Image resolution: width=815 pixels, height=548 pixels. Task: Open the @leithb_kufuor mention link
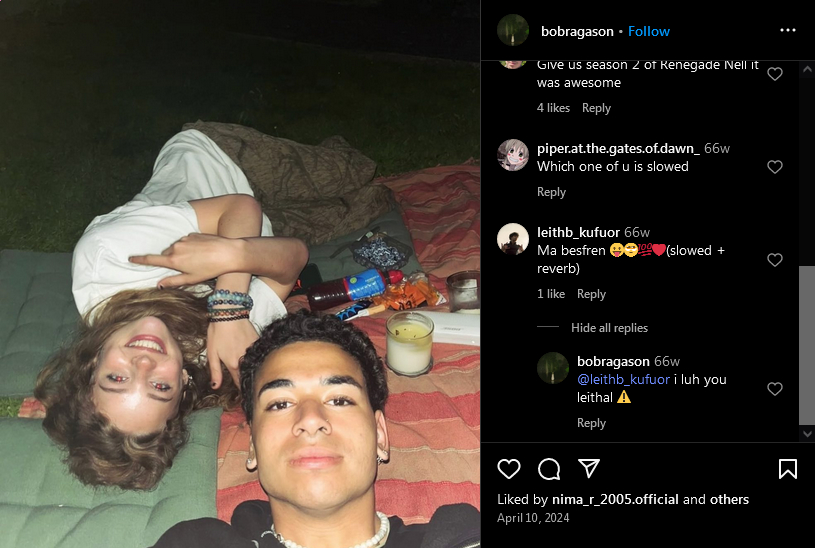click(x=623, y=380)
